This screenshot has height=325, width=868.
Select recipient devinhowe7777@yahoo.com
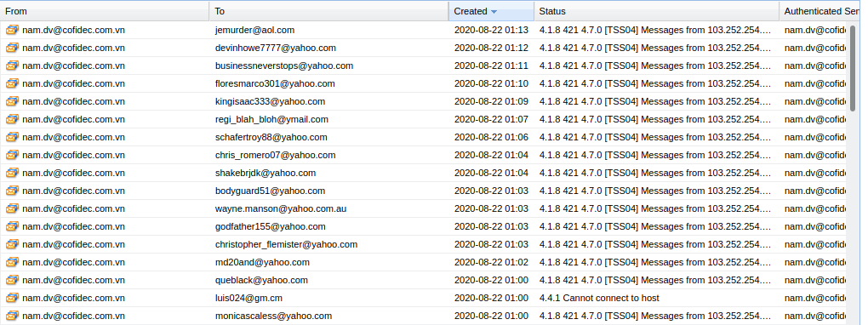276,48
